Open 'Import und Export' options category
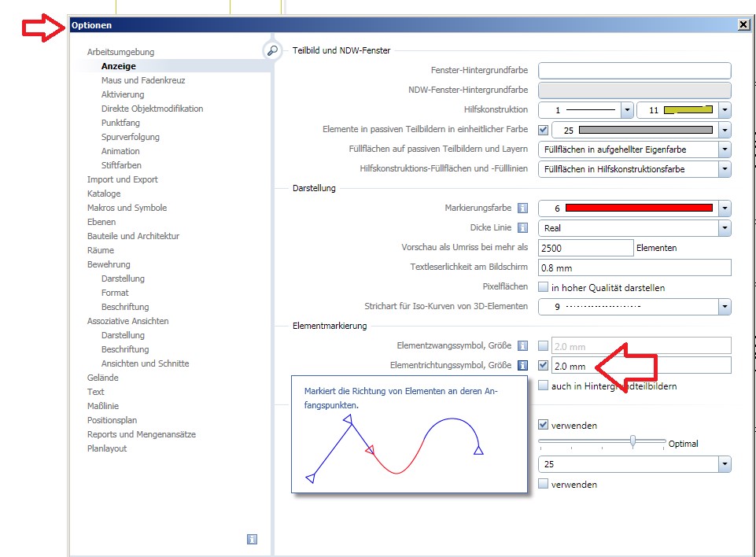The width and height of the screenshot is (756, 557). pyautogui.click(x=122, y=179)
